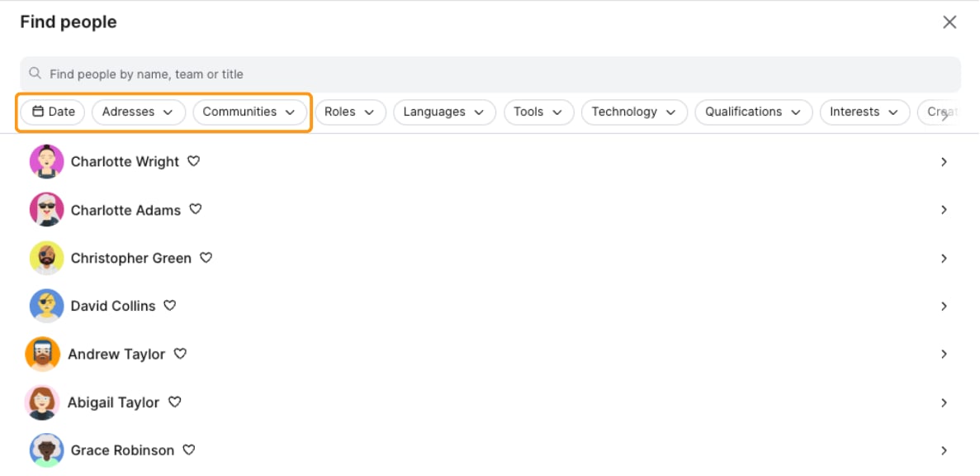Favorite Charlotte Adams with the heart
980x476 pixels.
pyautogui.click(x=196, y=209)
